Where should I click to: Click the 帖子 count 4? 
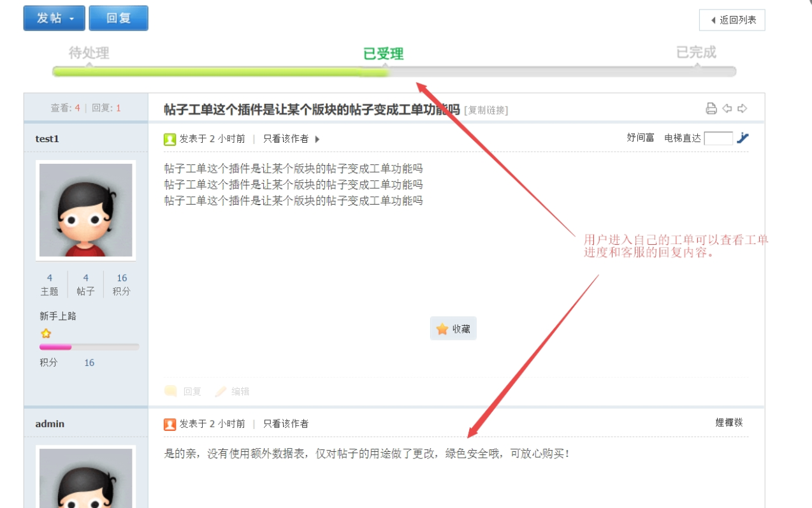pos(85,278)
